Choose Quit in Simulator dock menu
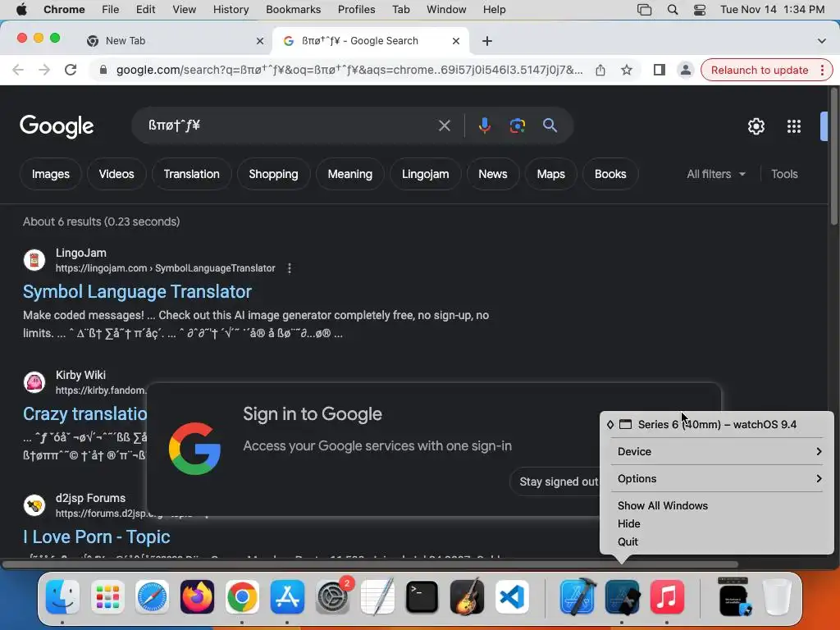 point(628,541)
